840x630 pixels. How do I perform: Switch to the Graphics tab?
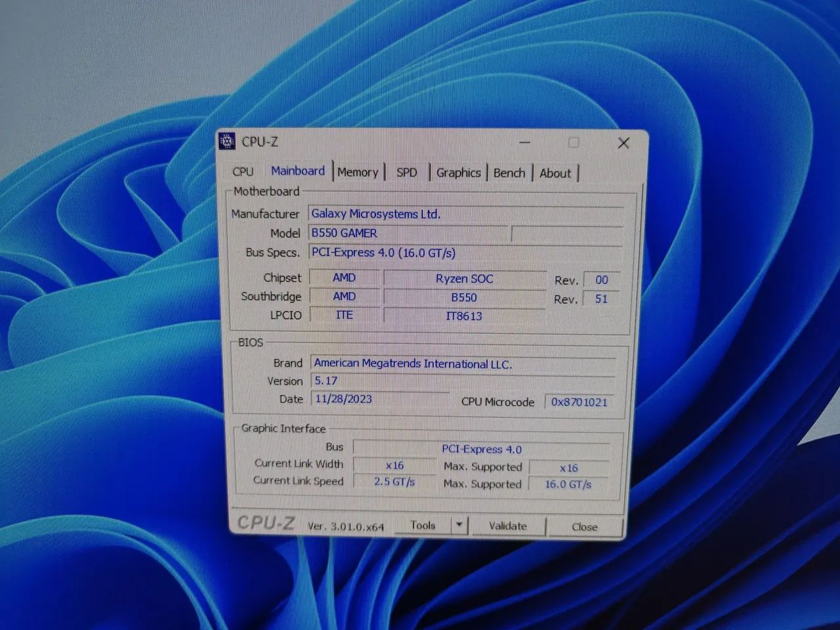tap(458, 173)
